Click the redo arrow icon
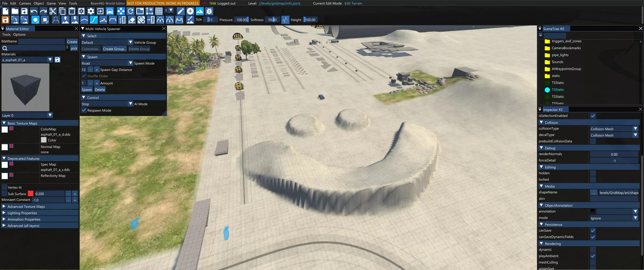This screenshot has width=644, height=270. (x=43, y=11)
